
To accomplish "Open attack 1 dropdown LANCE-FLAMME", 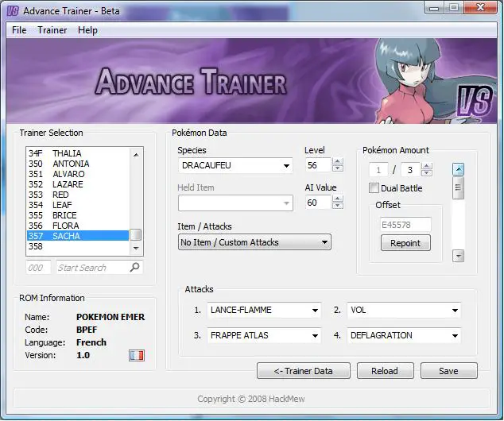I will [x=264, y=310].
